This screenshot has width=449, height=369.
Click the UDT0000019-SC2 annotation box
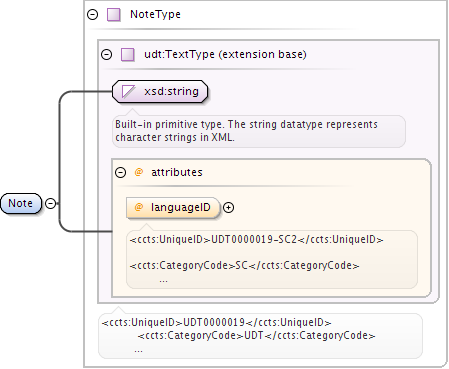[x=272, y=259]
